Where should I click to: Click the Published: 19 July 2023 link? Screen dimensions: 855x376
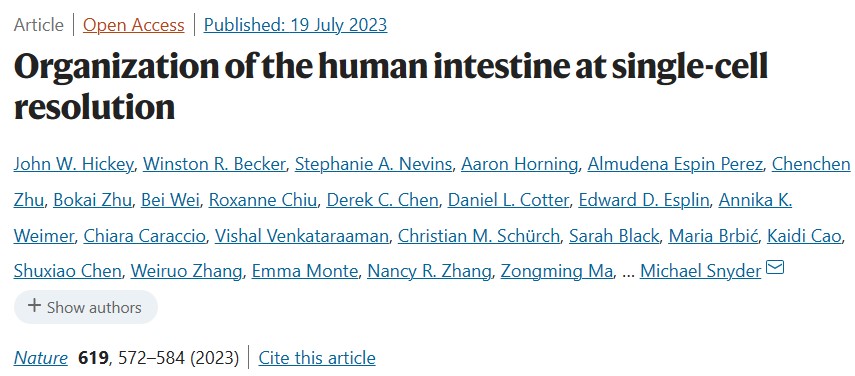tap(296, 25)
